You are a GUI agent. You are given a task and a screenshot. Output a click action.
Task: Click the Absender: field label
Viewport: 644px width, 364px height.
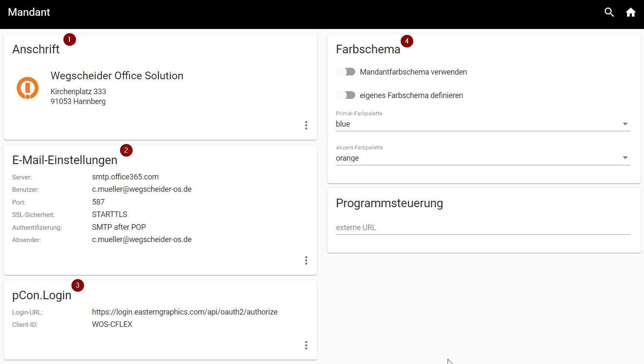[27, 240]
